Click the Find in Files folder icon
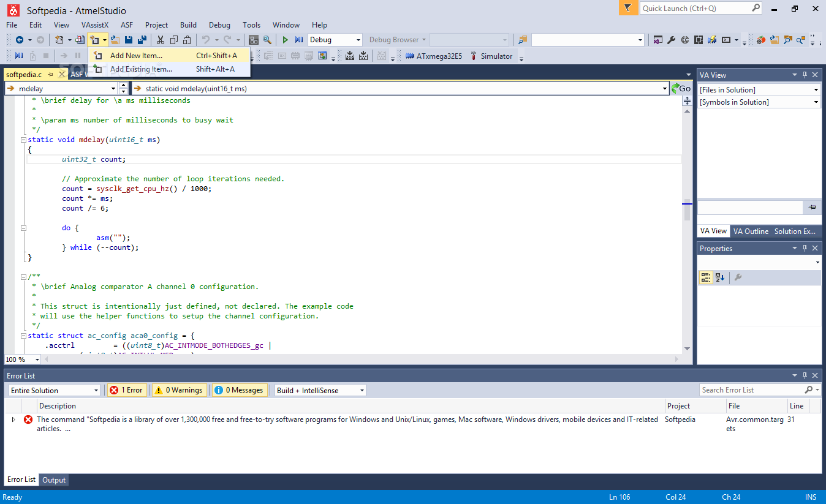Screen dimensions: 826x504 coord(522,40)
